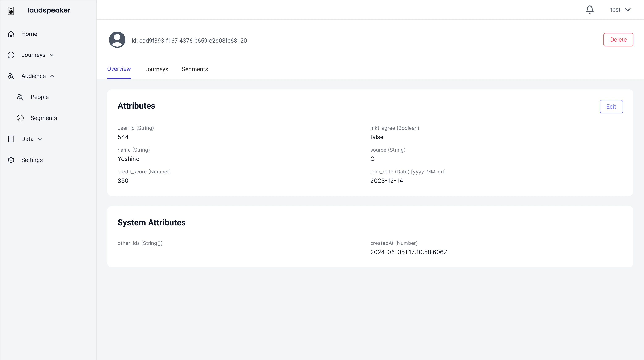Click the user avatar next to the Id
644x360 pixels.
click(x=117, y=39)
